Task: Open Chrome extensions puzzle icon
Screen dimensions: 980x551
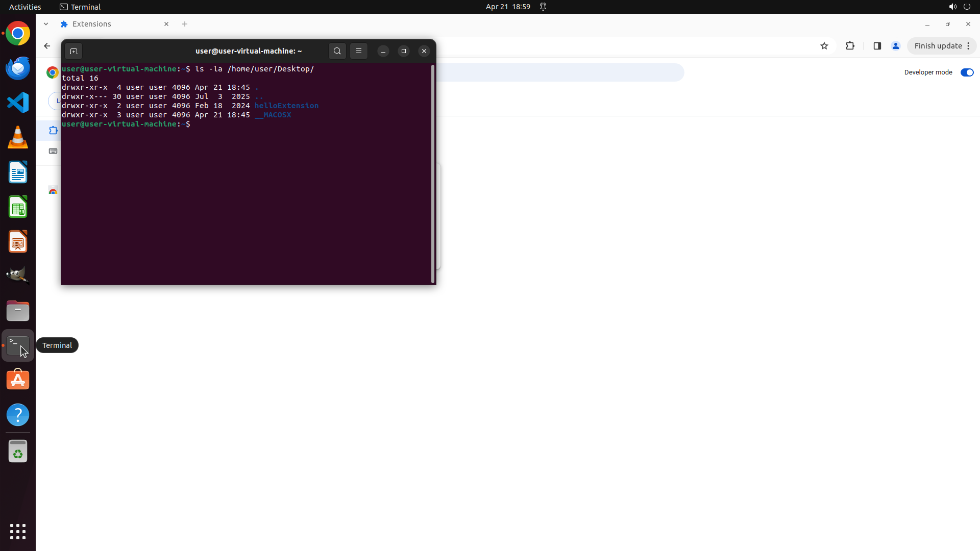Action: click(x=850, y=46)
